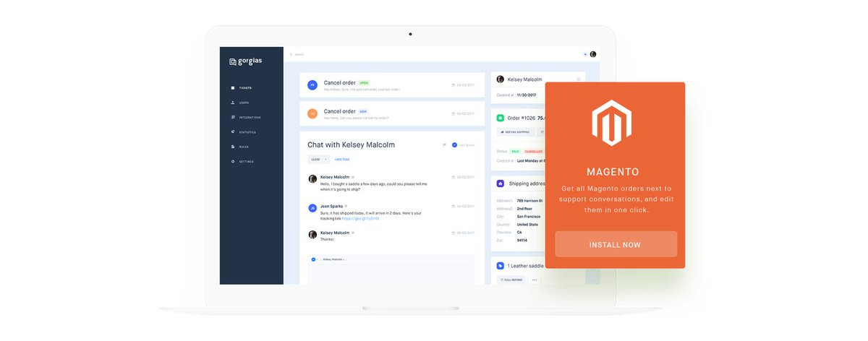
Task: Click the Refund Shipping button
Action: (x=516, y=132)
